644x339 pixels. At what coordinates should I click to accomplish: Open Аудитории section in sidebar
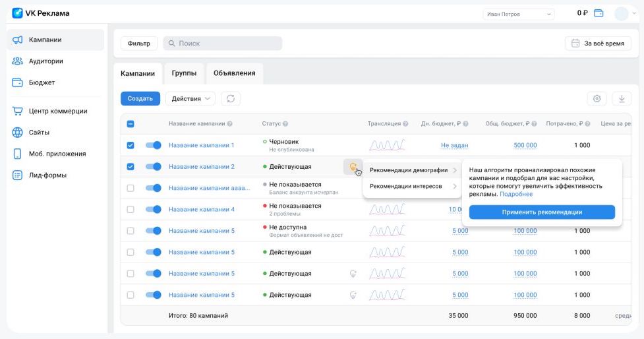(x=46, y=61)
